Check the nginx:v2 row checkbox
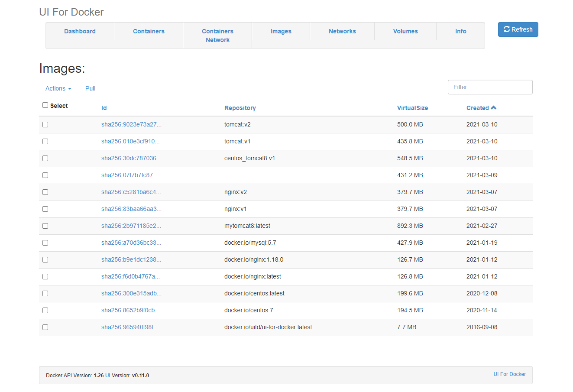 click(x=45, y=192)
